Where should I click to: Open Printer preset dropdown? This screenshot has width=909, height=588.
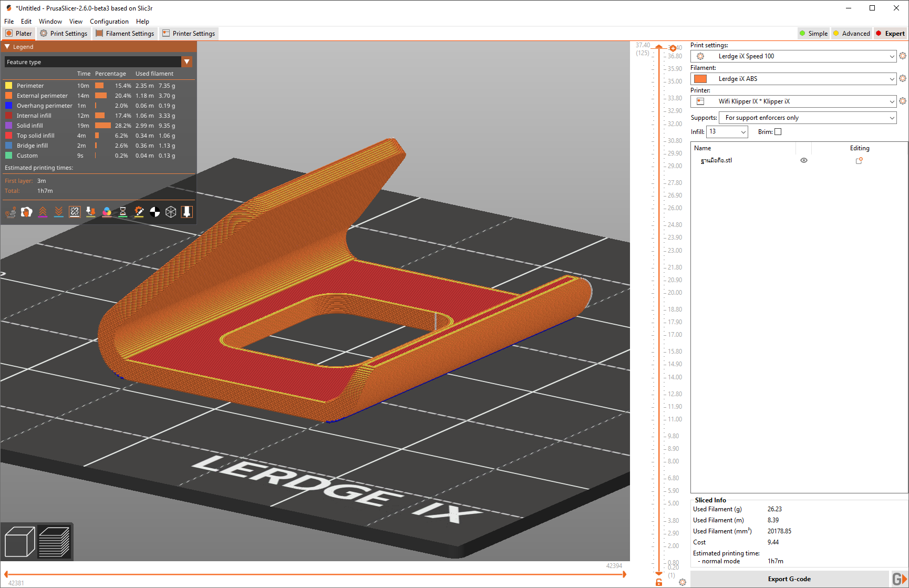point(793,101)
